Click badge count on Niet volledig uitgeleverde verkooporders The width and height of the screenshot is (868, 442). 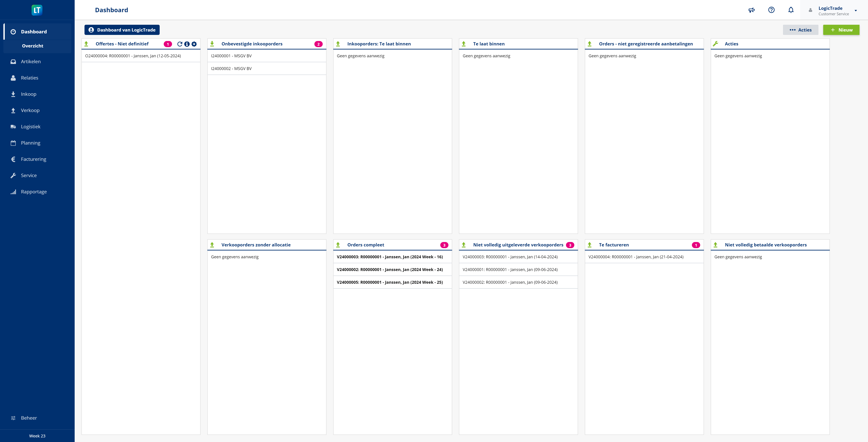point(570,245)
